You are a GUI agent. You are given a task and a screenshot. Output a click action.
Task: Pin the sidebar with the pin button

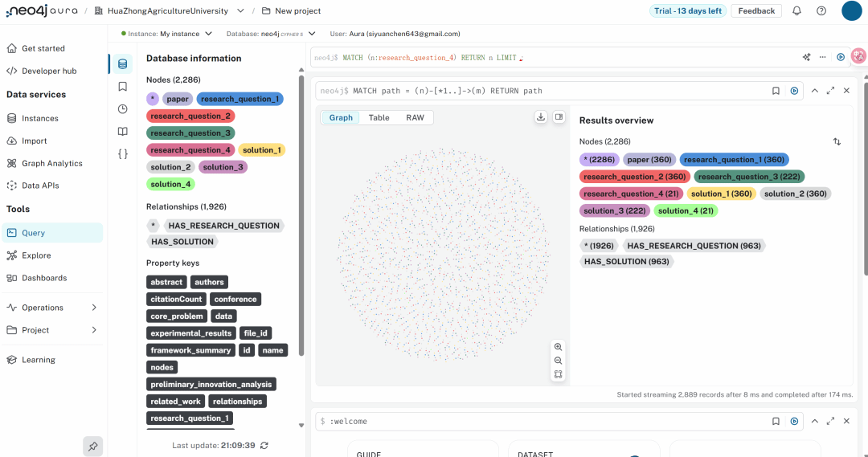click(93, 446)
